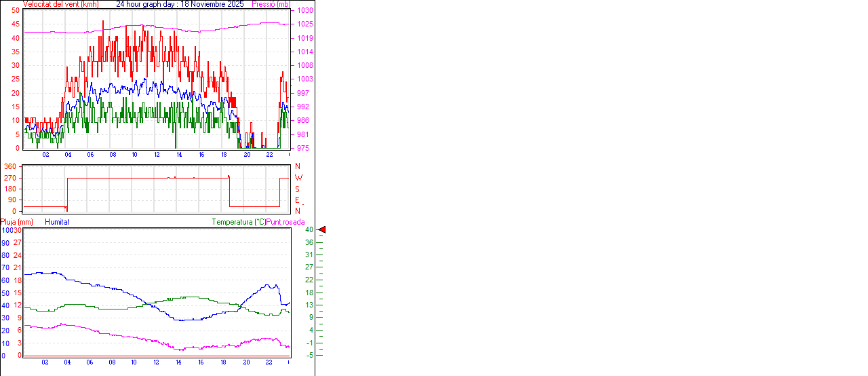The image size is (868, 376).
Task: Click the magenta "Punt rosada" legend label
Action: pos(285,222)
